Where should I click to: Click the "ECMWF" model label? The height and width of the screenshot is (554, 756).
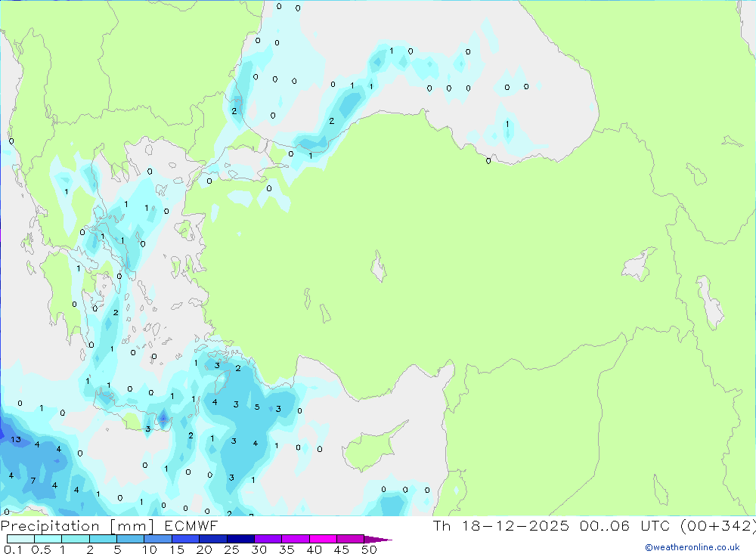(191, 525)
